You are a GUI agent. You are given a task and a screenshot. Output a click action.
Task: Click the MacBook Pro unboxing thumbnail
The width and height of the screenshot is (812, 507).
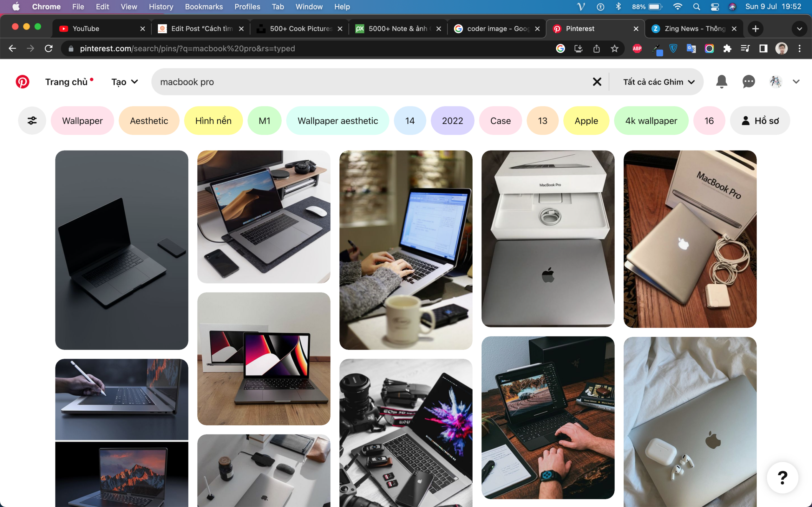(548, 238)
